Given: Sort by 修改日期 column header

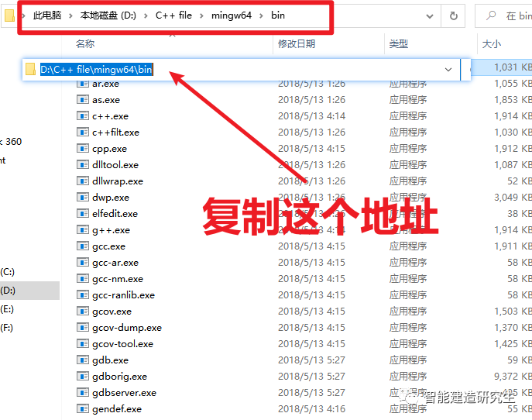Looking at the screenshot, I should [297, 44].
